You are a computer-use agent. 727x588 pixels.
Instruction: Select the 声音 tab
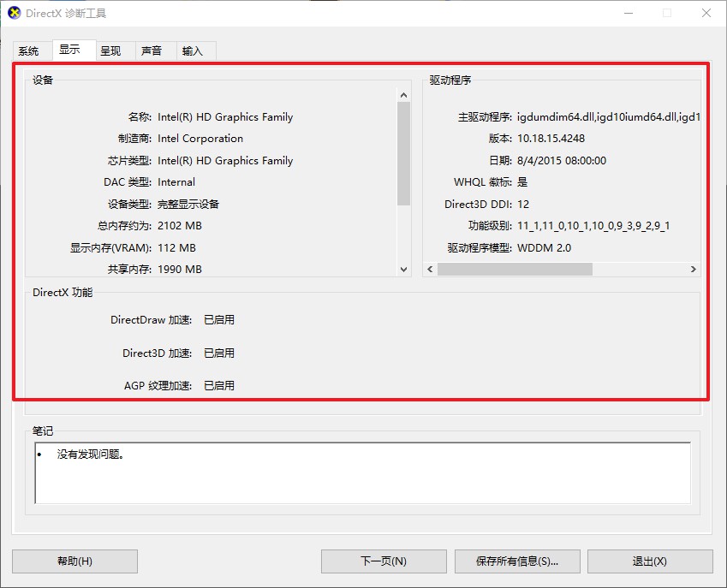[153, 50]
